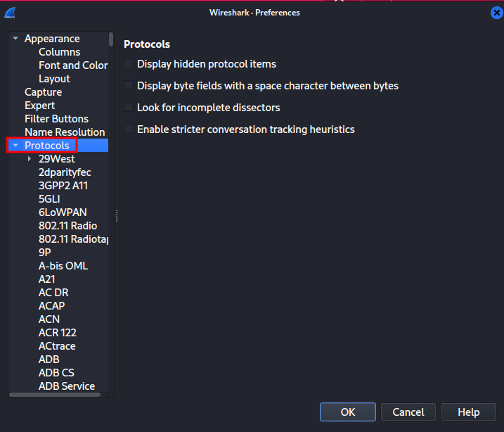Viewport: 504px width, 432px height.
Task: Expand the 29West protocol node
Action: coord(30,158)
